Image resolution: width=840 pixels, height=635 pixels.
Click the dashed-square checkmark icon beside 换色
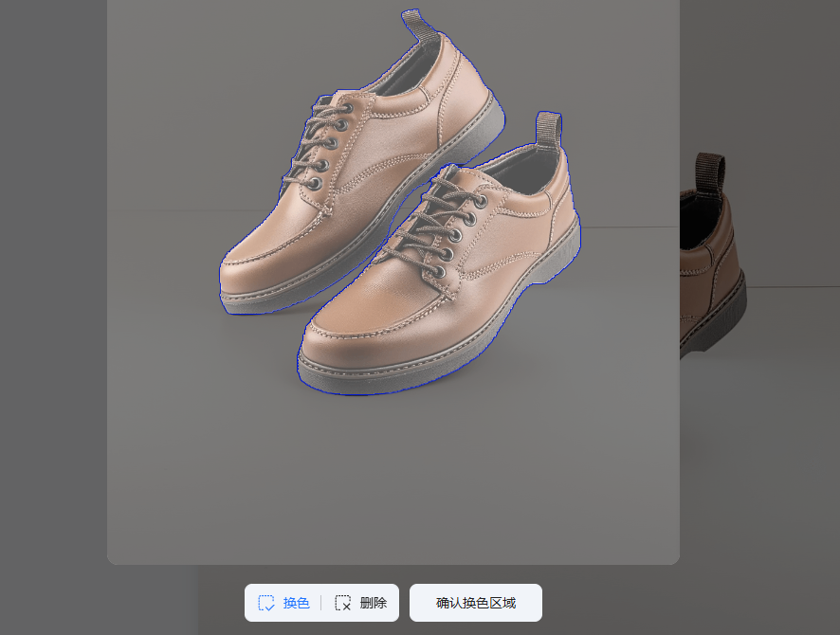266,603
